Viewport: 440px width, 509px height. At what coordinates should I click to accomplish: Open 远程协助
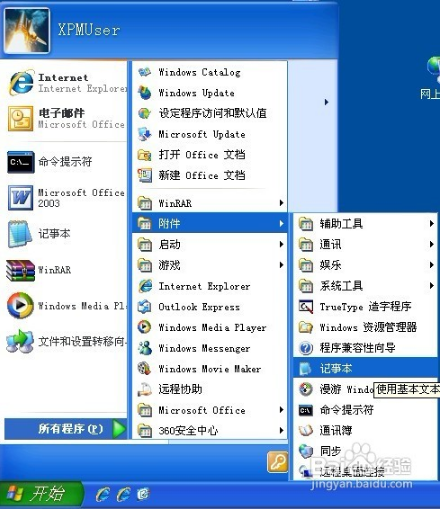[x=209, y=389]
